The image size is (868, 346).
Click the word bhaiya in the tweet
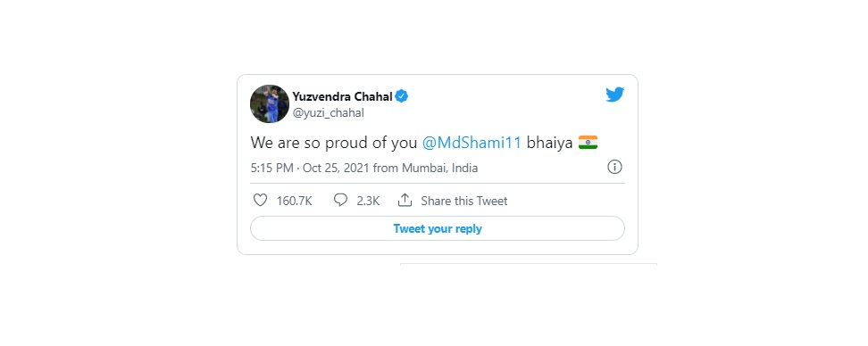(550, 143)
